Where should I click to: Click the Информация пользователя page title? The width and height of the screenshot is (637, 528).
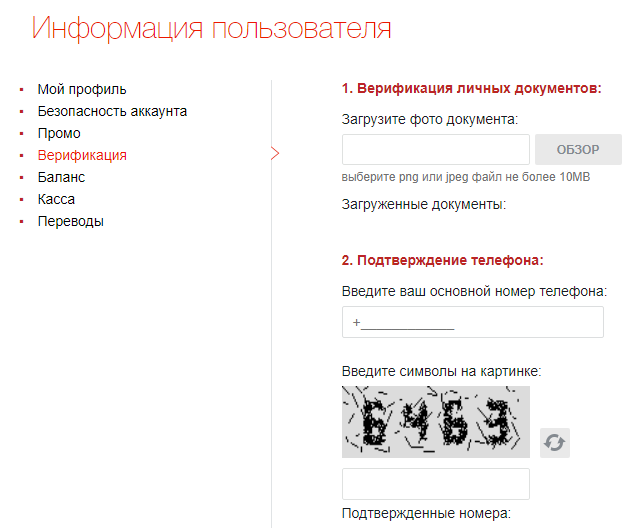click(211, 28)
